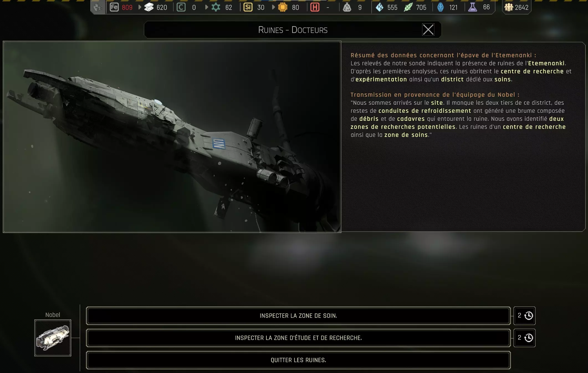The image size is (588, 373).
Task: Click the orange microchip electronics icon
Action: click(283, 7)
